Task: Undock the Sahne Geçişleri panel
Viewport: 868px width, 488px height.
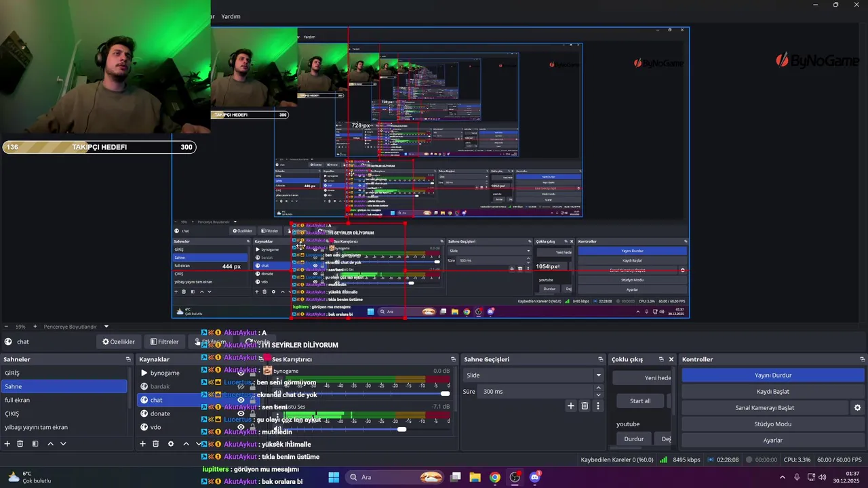Action: pos(600,359)
